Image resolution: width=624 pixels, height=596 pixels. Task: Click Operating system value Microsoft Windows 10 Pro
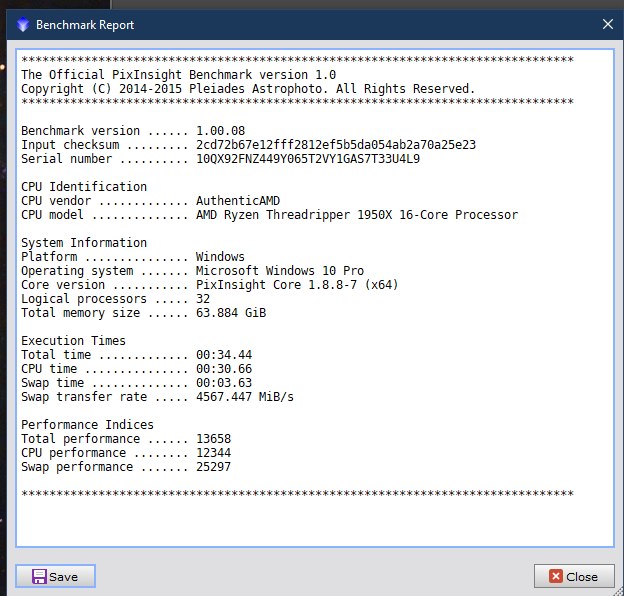(x=280, y=271)
